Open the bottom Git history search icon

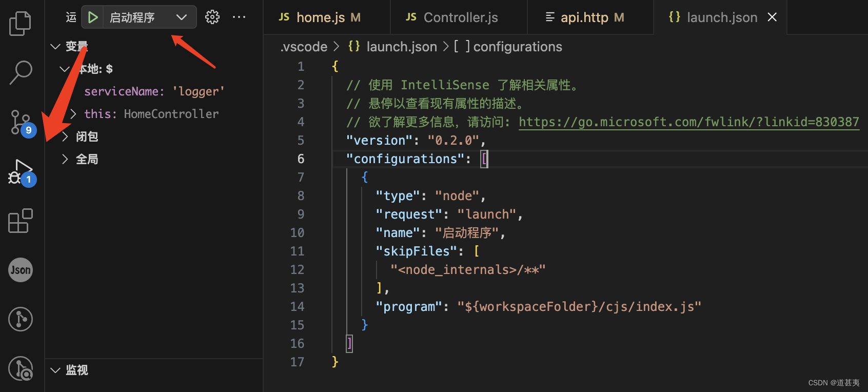click(21, 368)
